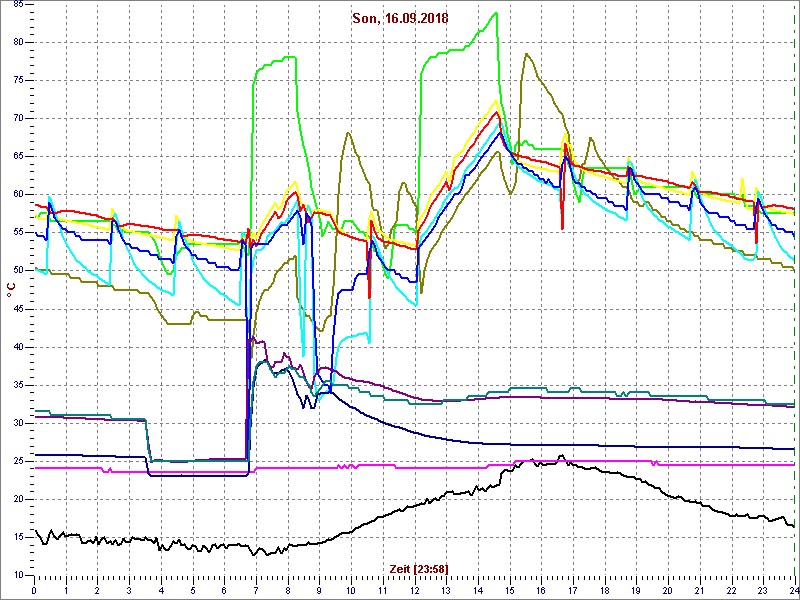Select the 65 tick on the temperature axis
Image resolution: width=800 pixels, height=600 pixels.
coord(18,157)
